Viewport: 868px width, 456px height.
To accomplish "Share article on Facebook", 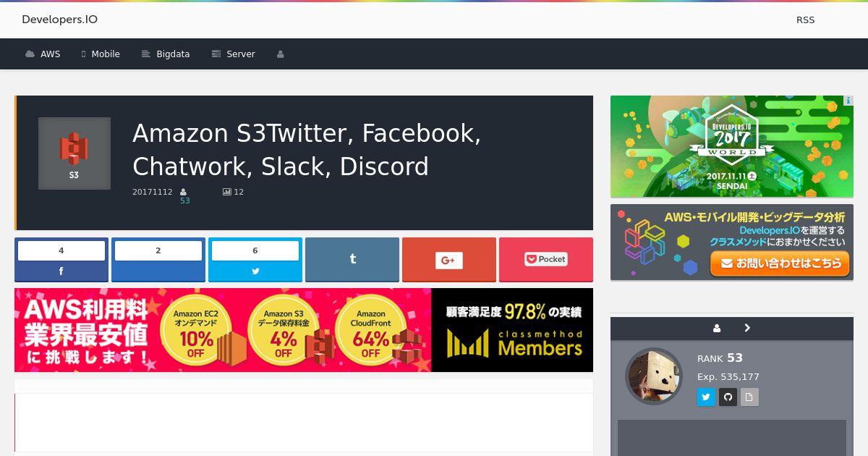I will [61, 260].
